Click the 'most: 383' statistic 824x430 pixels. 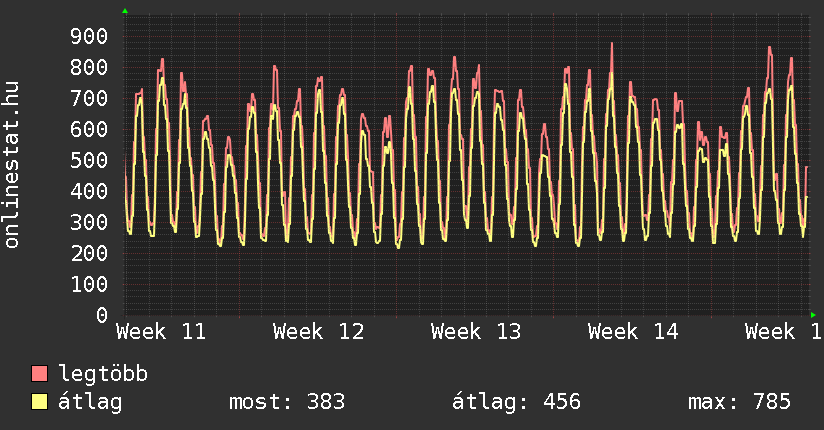tap(287, 402)
